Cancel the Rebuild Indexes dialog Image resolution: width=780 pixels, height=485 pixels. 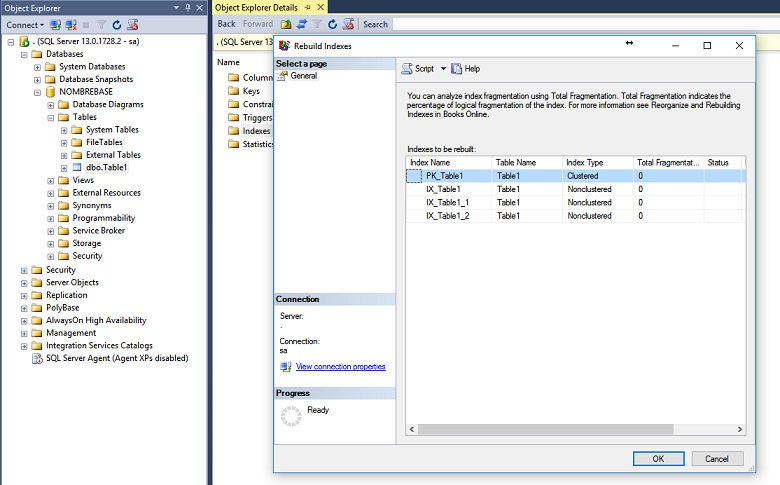click(x=717, y=459)
